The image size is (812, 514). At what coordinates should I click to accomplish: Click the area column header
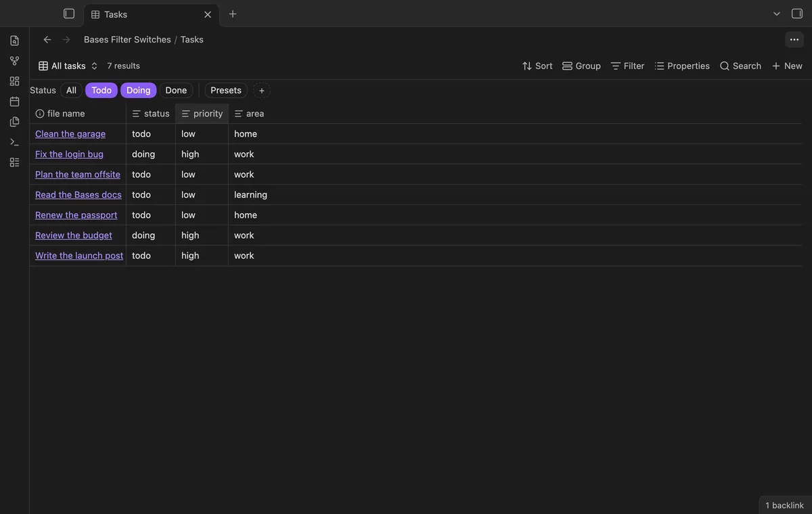[249, 114]
